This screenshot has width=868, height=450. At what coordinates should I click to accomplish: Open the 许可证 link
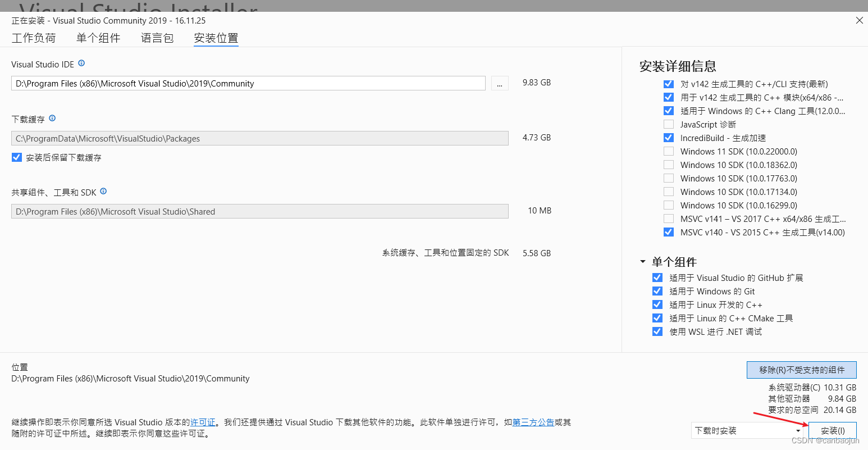coord(203,422)
